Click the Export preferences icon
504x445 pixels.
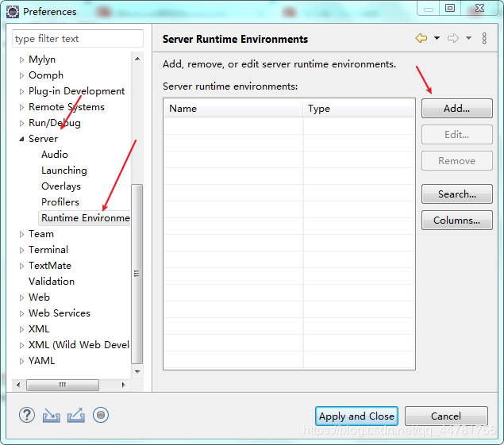tap(76, 415)
